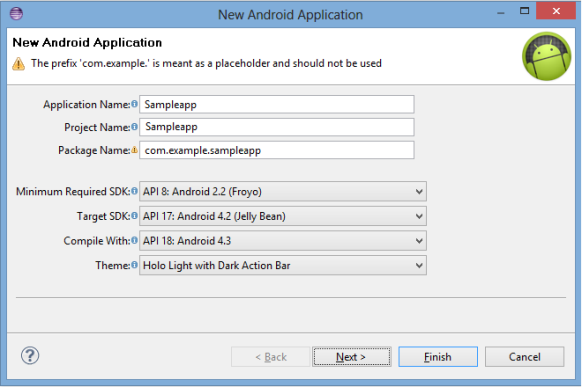Viewport: 582px width, 387px height.
Task: Focus the Package Name text field
Action: coord(277,150)
